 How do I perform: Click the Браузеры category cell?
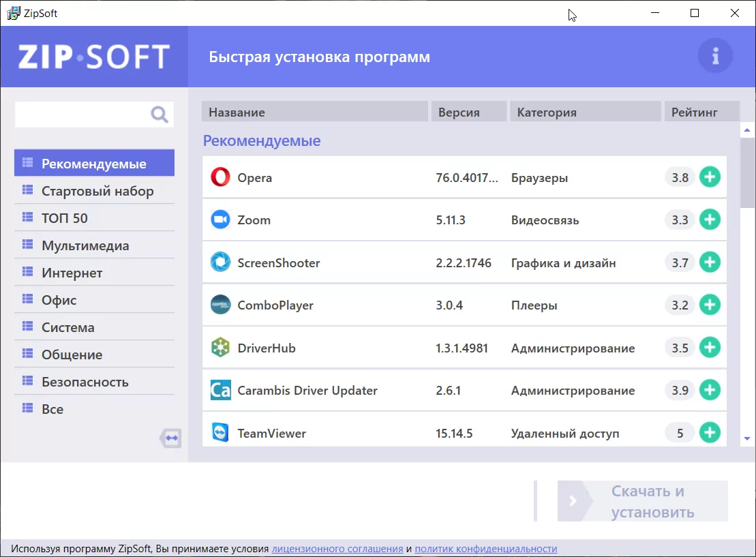(539, 178)
